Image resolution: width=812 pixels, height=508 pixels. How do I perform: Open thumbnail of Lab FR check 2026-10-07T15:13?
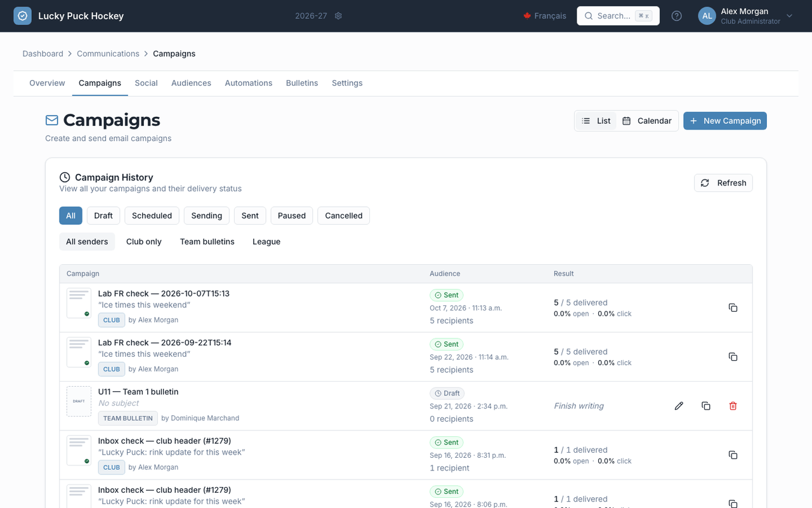tap(79, 303)
